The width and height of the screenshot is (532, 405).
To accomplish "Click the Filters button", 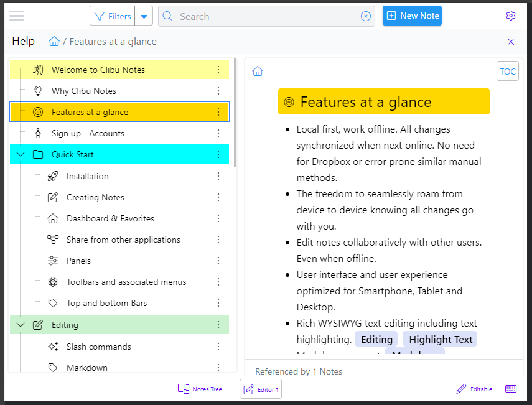I will coord(112,16).
